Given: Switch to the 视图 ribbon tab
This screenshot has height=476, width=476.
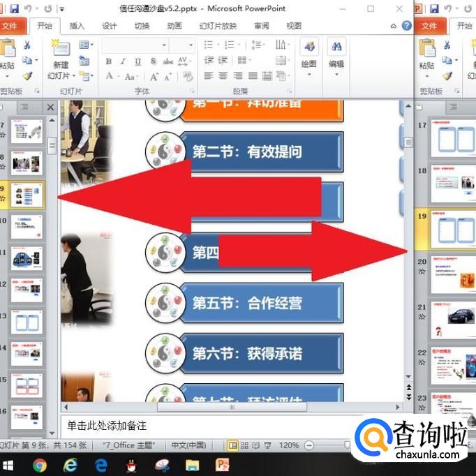Looking at the screenshot, I should pos(294,26).
